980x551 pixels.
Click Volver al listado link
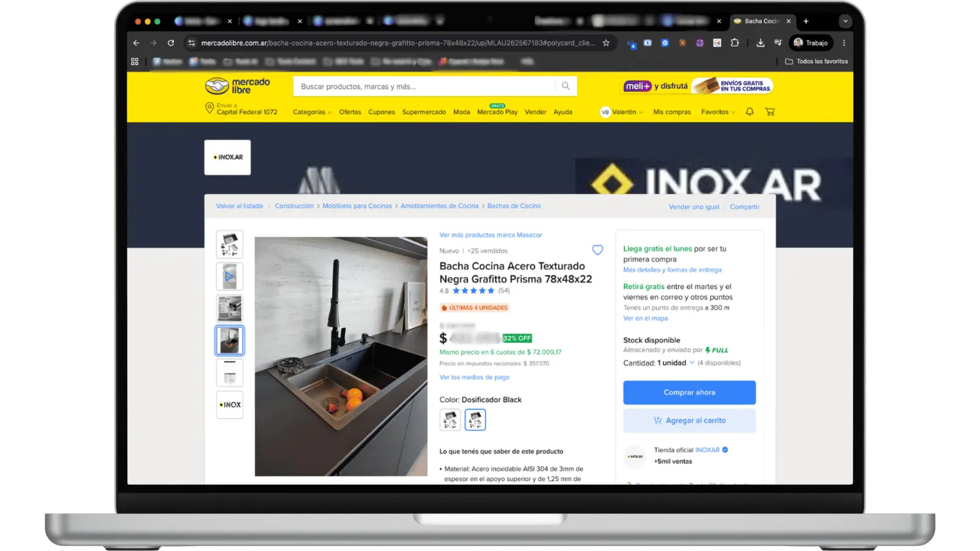(x=239, y=206)
